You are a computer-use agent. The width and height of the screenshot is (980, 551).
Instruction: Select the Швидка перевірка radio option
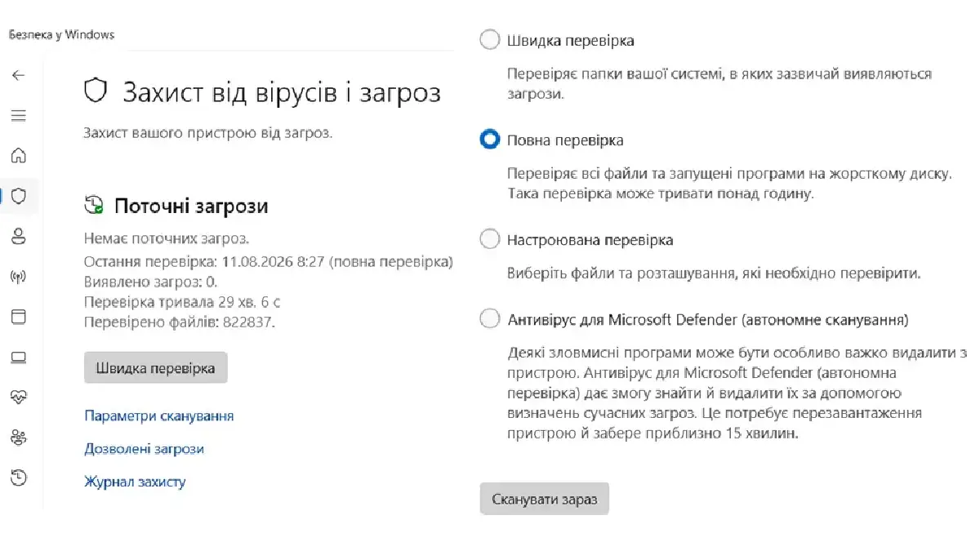489,40
